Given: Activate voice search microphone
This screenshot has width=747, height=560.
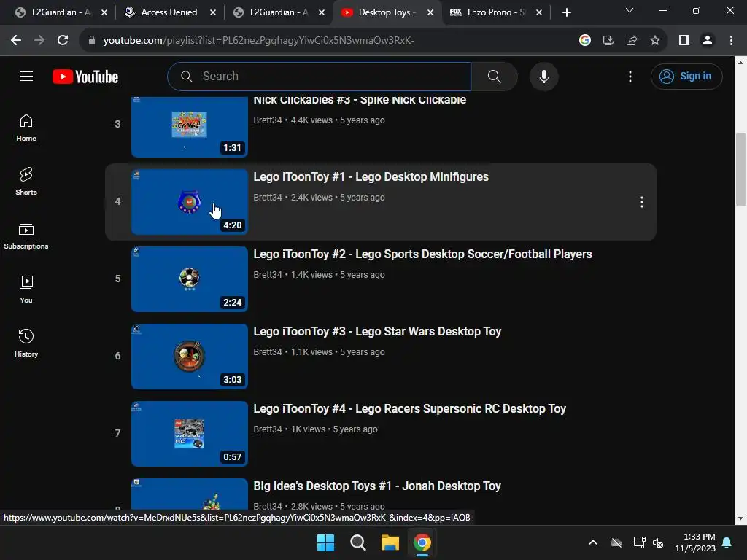Looking at the screenshot, I should click(543, 76).
